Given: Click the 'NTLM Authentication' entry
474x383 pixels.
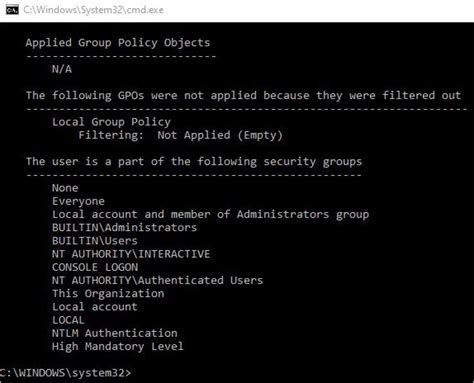Looking at the screenshot, I should tap(115, 333).
